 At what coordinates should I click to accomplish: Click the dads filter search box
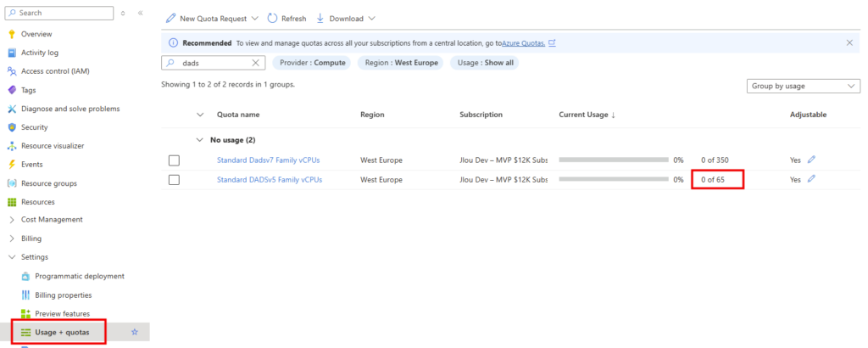click(x=213, y=63)
